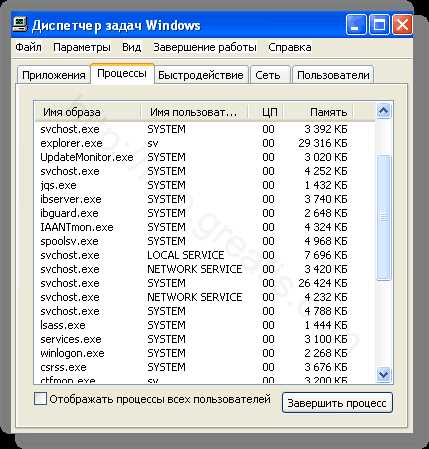Image resolution: width=429 pixels, height=449 pixels.
Task: Switch to the Быстродействие tab
Action: 201,75
